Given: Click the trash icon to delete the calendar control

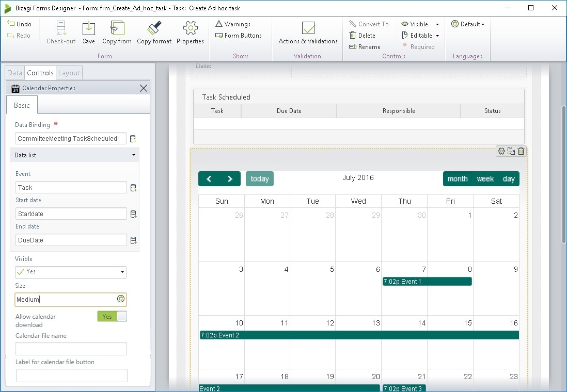Looking at the screenshot, I should coord(521,151).
